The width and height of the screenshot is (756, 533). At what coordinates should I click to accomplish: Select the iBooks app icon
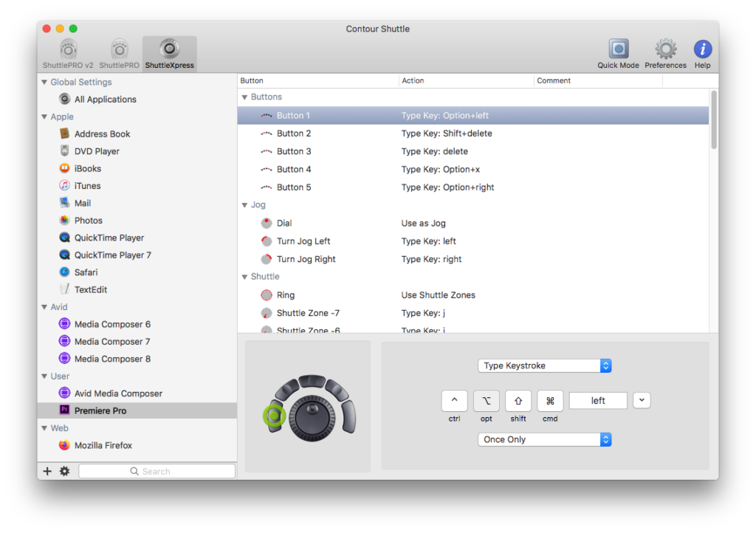point(65,168)
